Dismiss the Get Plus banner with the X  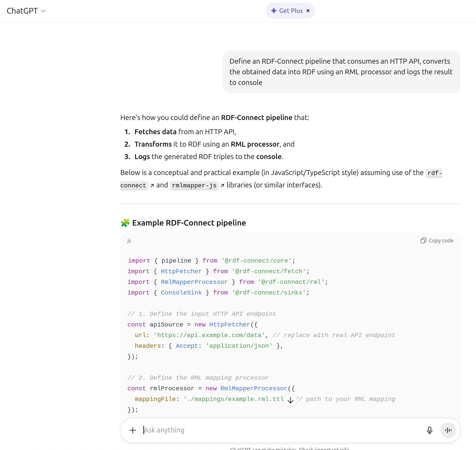coord(308,11)
